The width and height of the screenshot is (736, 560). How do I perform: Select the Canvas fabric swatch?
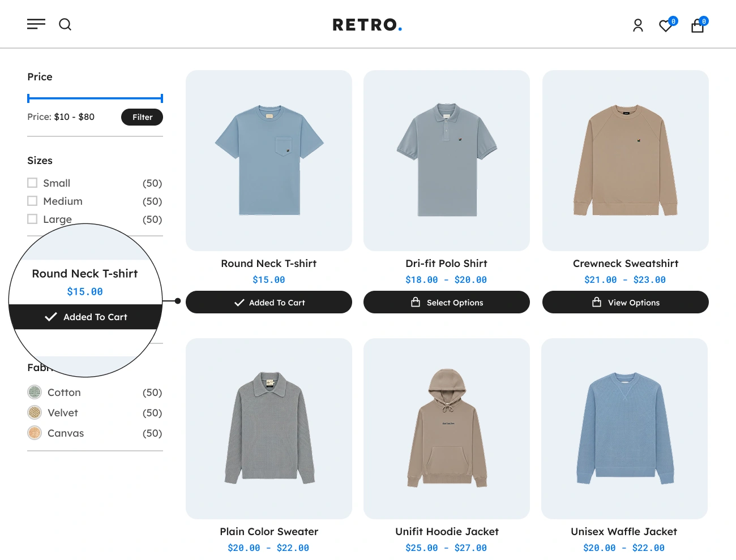tap(35, 433)
